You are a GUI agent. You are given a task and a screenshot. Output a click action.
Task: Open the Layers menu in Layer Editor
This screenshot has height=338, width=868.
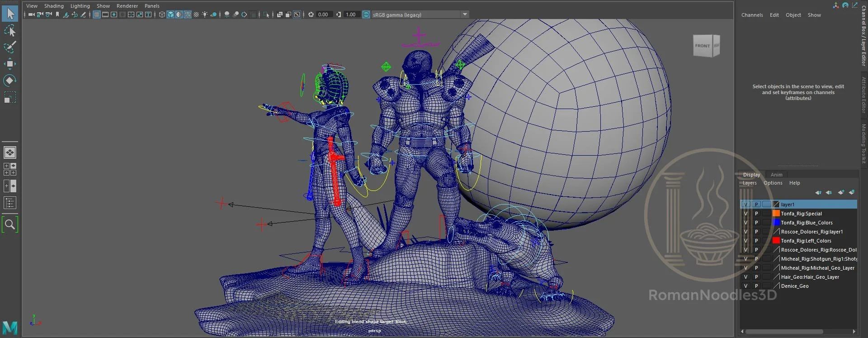[749, 183]
